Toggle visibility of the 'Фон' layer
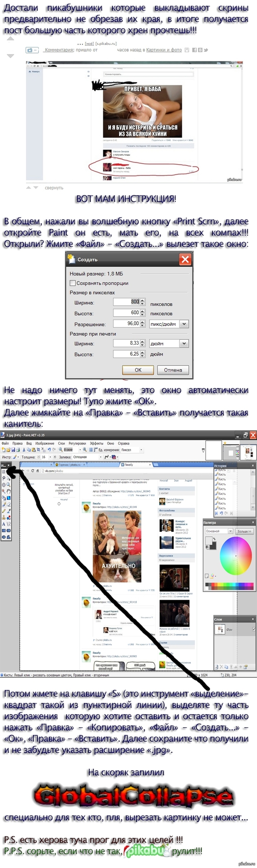Image resolution: width=257 pixels, height=868 pixels. click(x=254, y=629)
